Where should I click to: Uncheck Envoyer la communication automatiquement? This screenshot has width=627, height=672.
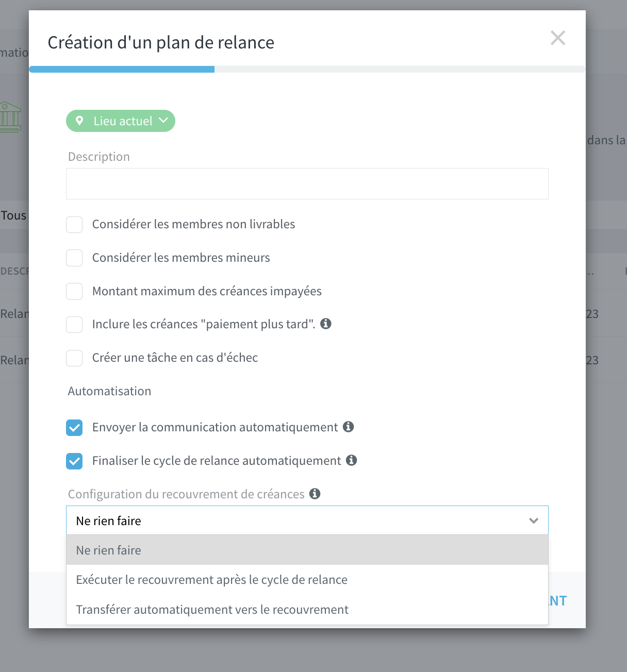(x=74, y=428)
